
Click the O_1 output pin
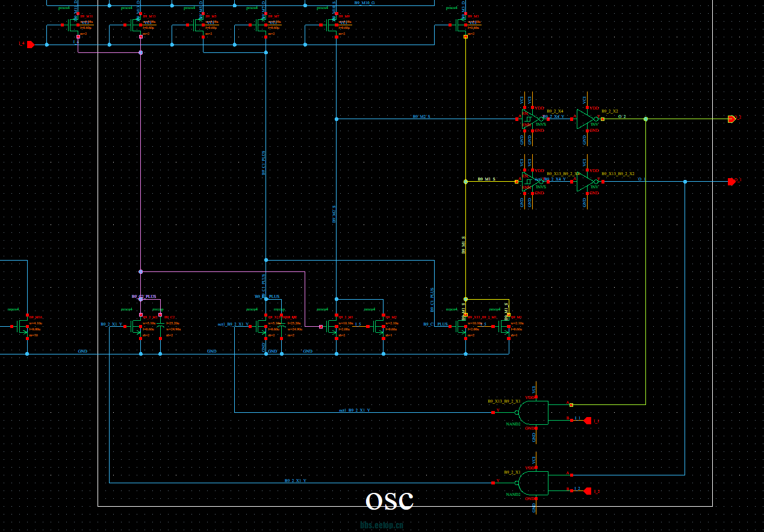[731, 181]
